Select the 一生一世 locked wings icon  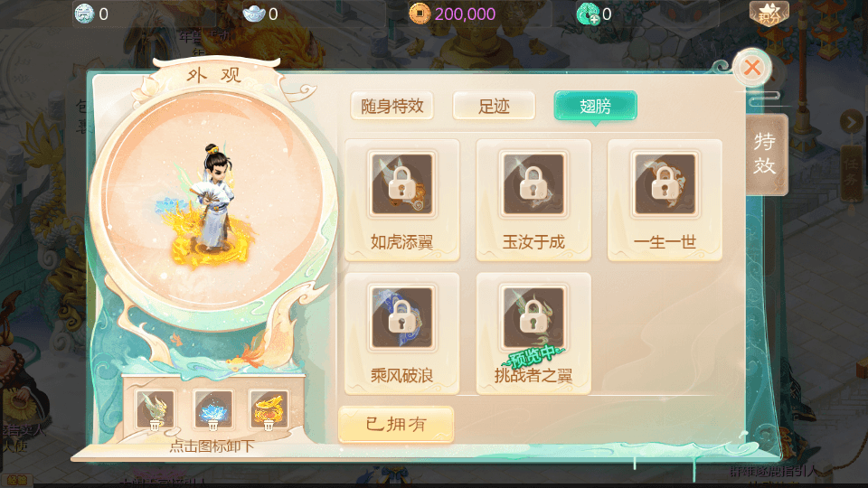(665, 184)
